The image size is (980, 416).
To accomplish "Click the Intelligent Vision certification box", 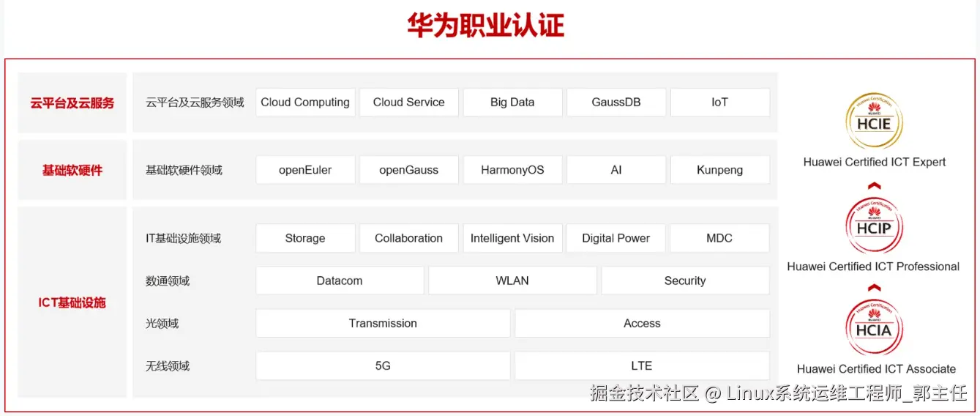I will (x=512, y=238).
